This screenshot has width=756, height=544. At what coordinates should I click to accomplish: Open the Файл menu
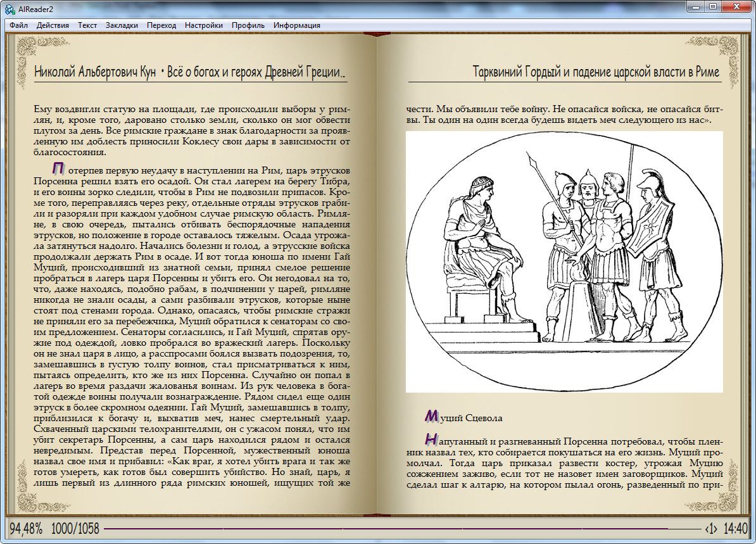coord(18,25)
